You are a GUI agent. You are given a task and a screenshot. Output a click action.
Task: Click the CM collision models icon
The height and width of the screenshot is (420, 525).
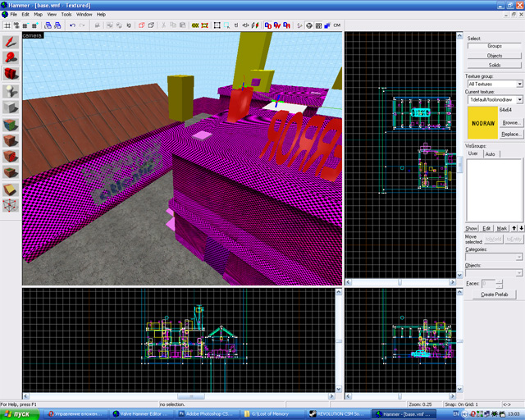click(x=337, y=25)
